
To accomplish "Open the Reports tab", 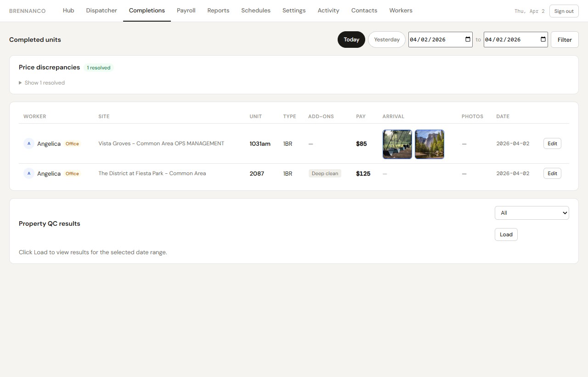I will 218,11.
